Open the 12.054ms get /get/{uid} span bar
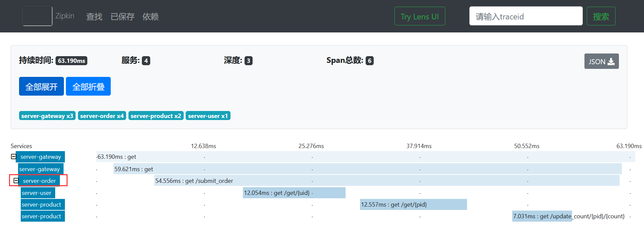 tap(294, 193)
